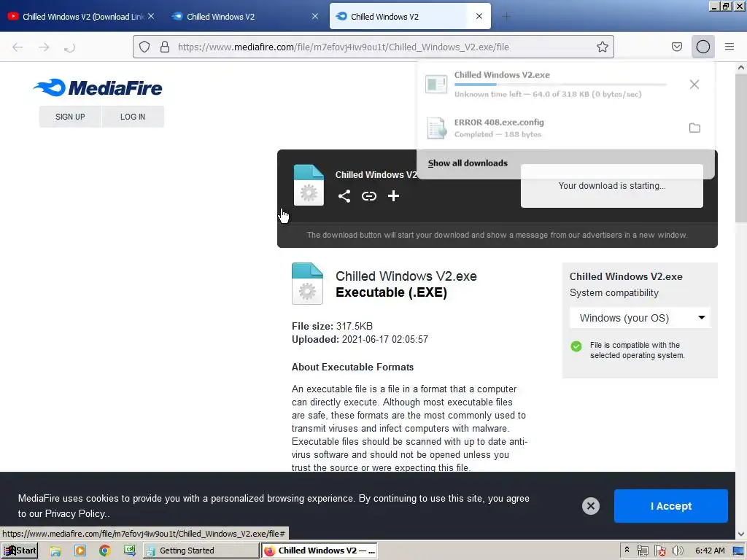Click the show desktop tray icon
This screenshot has height=560, width=747.
click(738, 551)
